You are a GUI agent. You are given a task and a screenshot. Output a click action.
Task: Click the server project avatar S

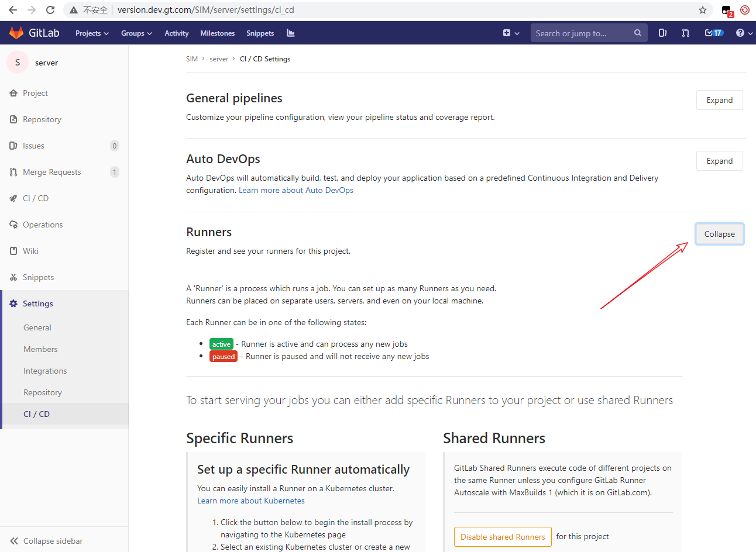(18, 62)
